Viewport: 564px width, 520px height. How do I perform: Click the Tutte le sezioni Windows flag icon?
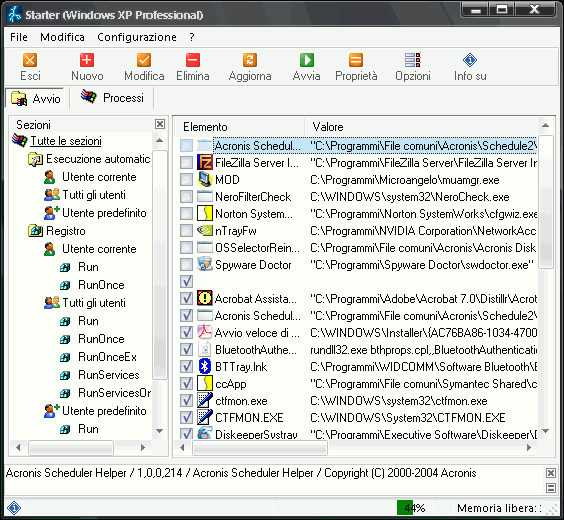coord(19,140)
